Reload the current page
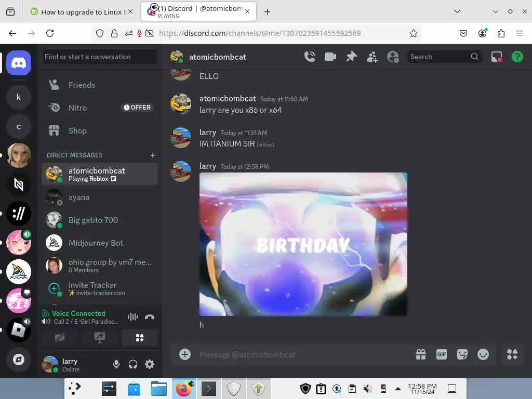The width and height of the screenshot is (532, 399). (x=50, y=33)
